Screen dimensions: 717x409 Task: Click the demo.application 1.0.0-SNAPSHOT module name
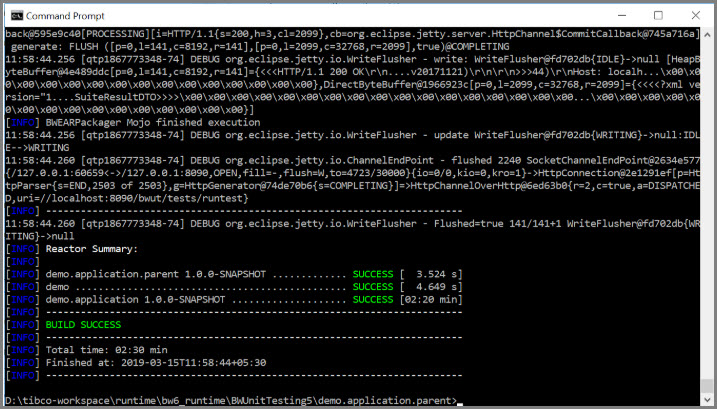(135, 300)
